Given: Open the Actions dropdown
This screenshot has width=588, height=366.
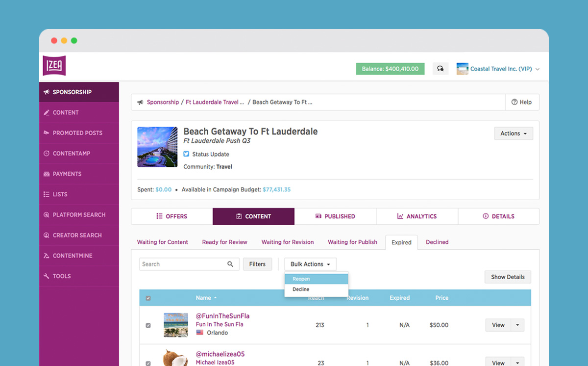Looking at the screenshot, I should [514, 133].
